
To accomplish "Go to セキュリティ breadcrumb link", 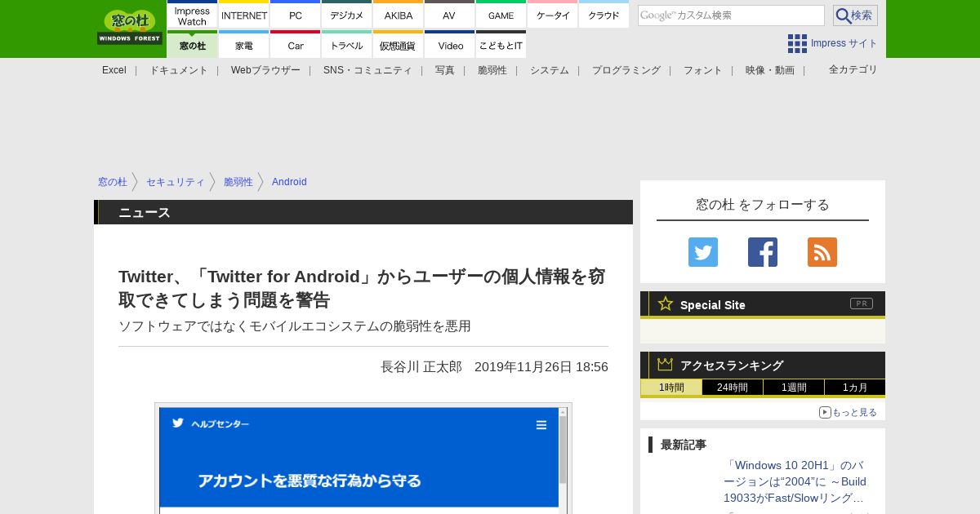I will [x=176, y=182].
